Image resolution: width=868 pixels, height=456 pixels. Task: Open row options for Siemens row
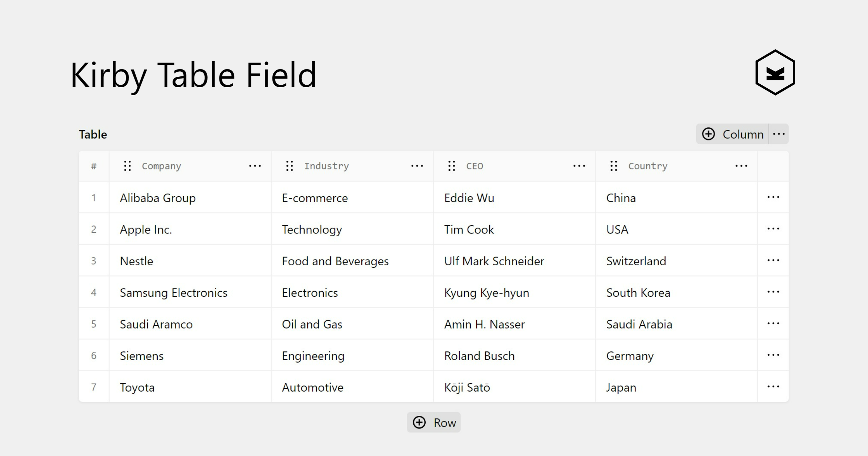point(773,355)
